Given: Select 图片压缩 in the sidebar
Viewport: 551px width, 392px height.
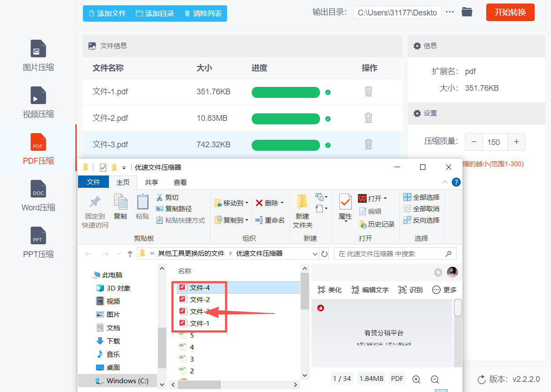Looking at the screenshot, I should (x=38, y=56).
